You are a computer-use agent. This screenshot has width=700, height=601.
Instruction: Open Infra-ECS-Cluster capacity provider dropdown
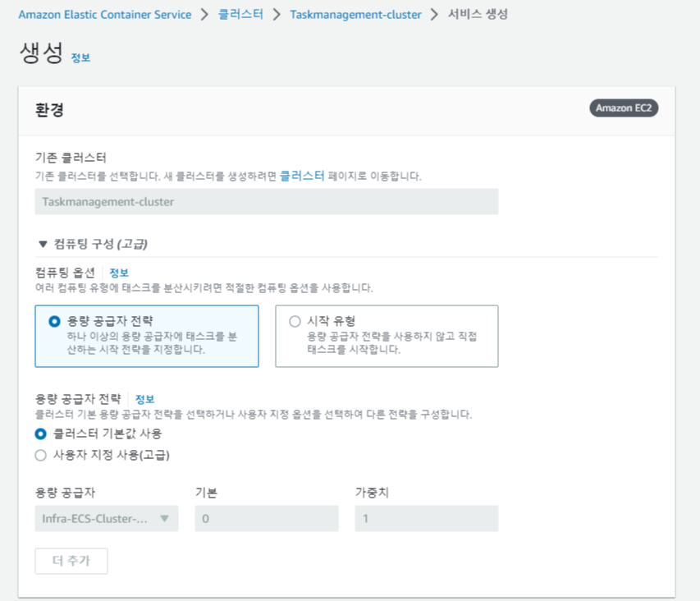pyautogui.click(x=107, y=518)
